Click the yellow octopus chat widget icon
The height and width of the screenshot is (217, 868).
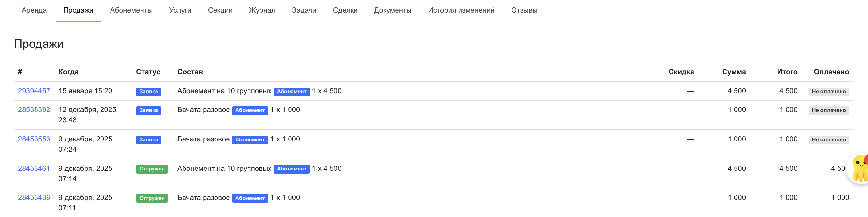pyautogui.click(x=859, y=169)
